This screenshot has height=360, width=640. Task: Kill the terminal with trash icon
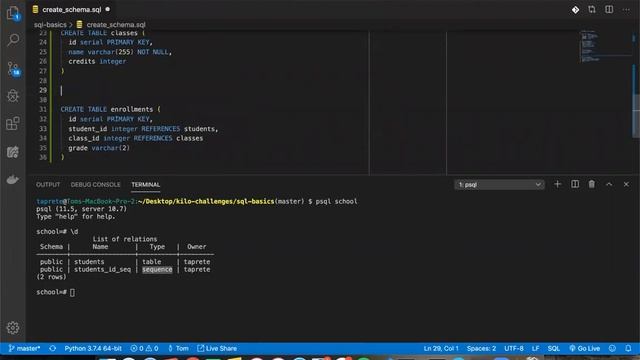pyautogui.click(x=592, y=184)
